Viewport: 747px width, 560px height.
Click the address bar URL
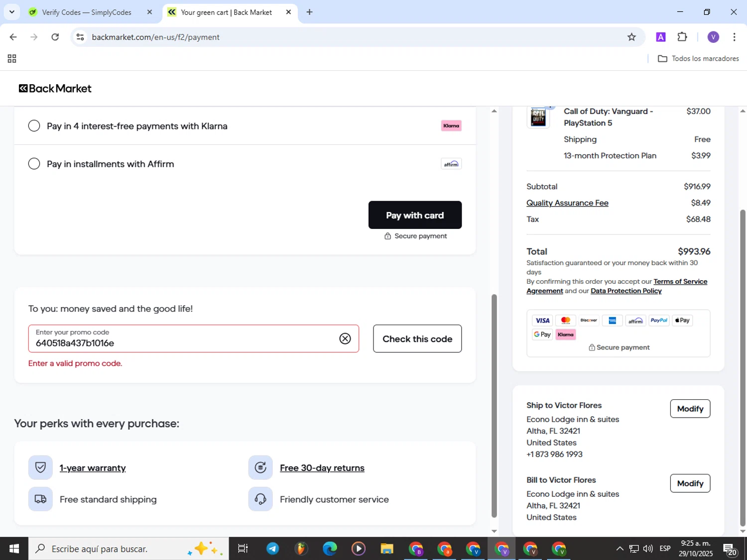click(155, 37)
